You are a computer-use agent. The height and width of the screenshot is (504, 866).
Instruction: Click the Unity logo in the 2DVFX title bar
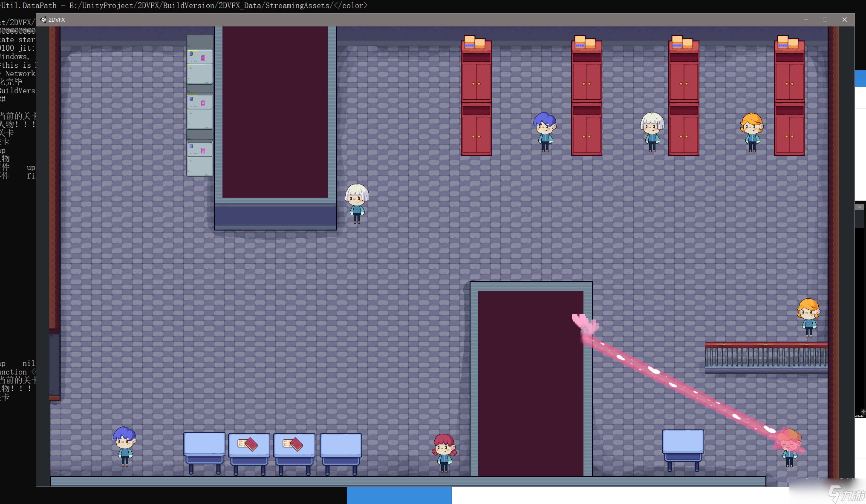[43, 20]
